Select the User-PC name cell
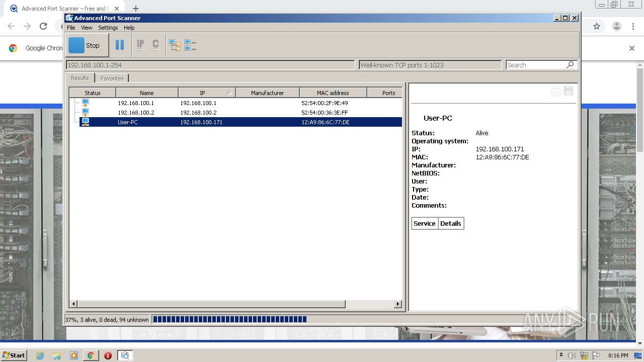The width and height of the screenshot is (644, 362). 128,122
